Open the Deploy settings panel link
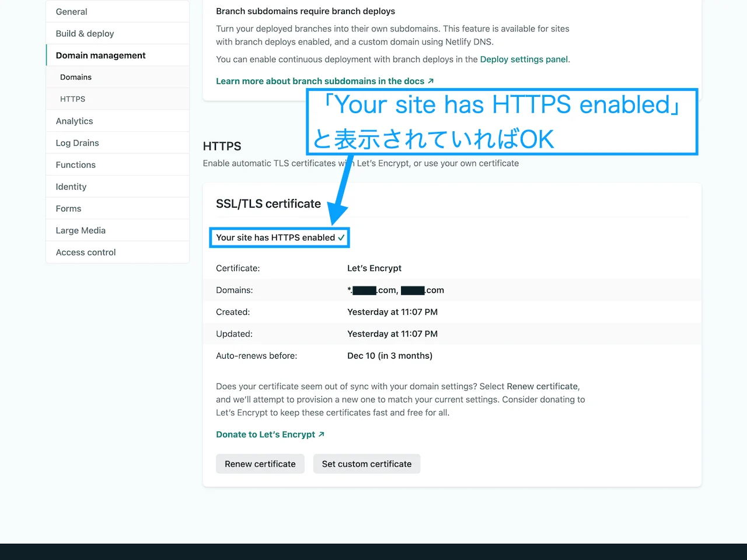747x560 pixels. (x=523, y=59)
